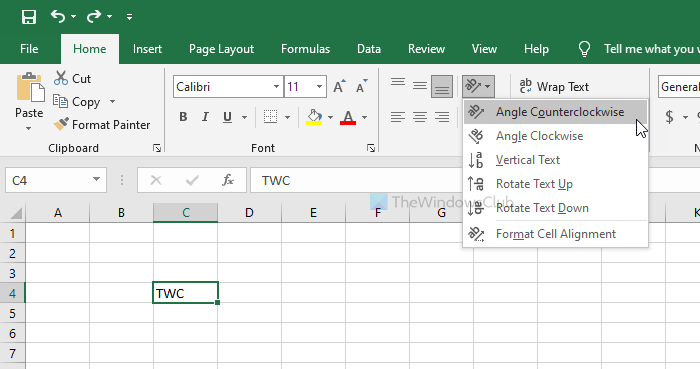The height and width of the screenshot is (369, 700).
Task: Click Decrease Font Size icon
Action: [362, 87]
